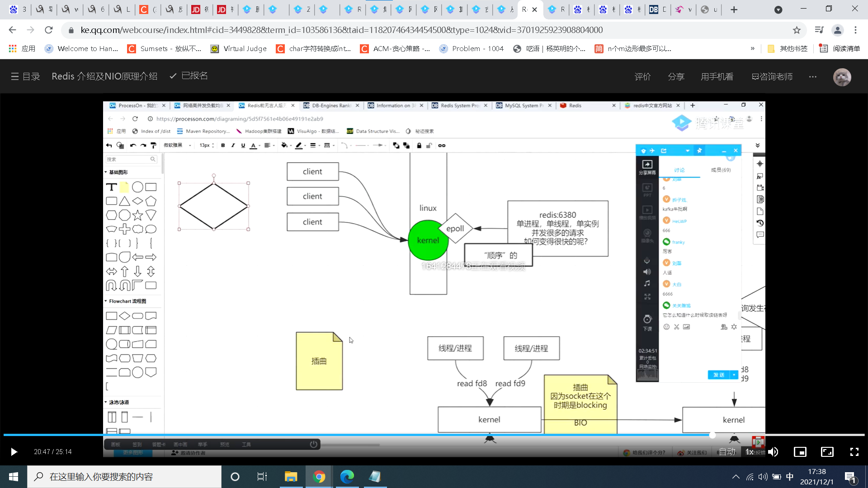
Task: Click the Windows taskbar search box
Action: pos(125,477)
